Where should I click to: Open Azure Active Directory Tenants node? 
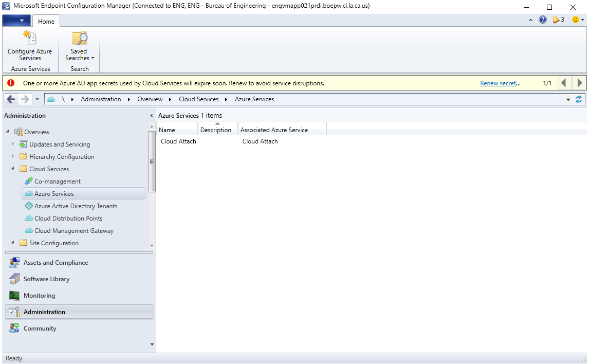pyautogui.click(x=76, y=206)
